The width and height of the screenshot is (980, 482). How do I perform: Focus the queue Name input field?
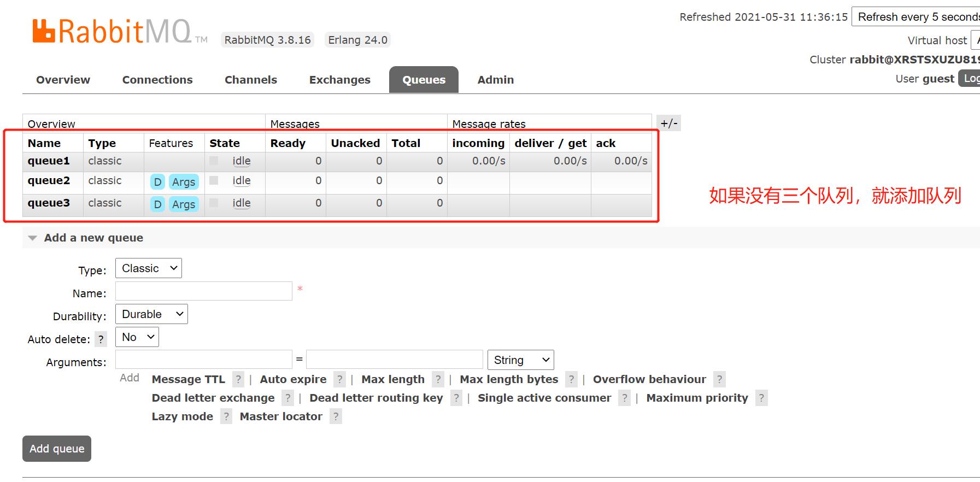click(204, 291)
